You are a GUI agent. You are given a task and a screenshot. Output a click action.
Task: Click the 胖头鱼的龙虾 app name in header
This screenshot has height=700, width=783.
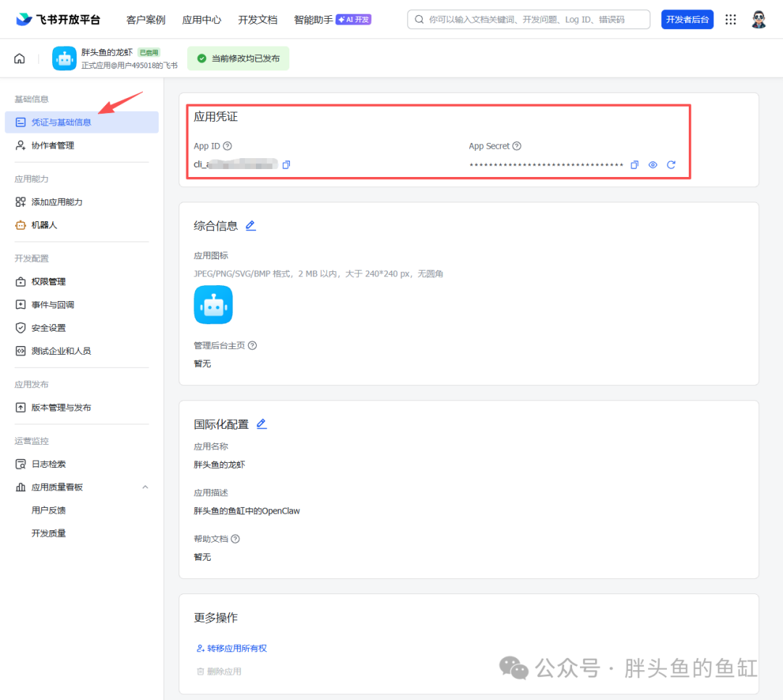point(107,52)
